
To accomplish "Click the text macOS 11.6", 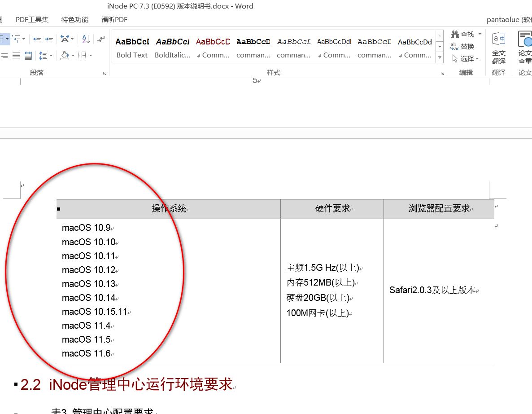I will point(86,353).
